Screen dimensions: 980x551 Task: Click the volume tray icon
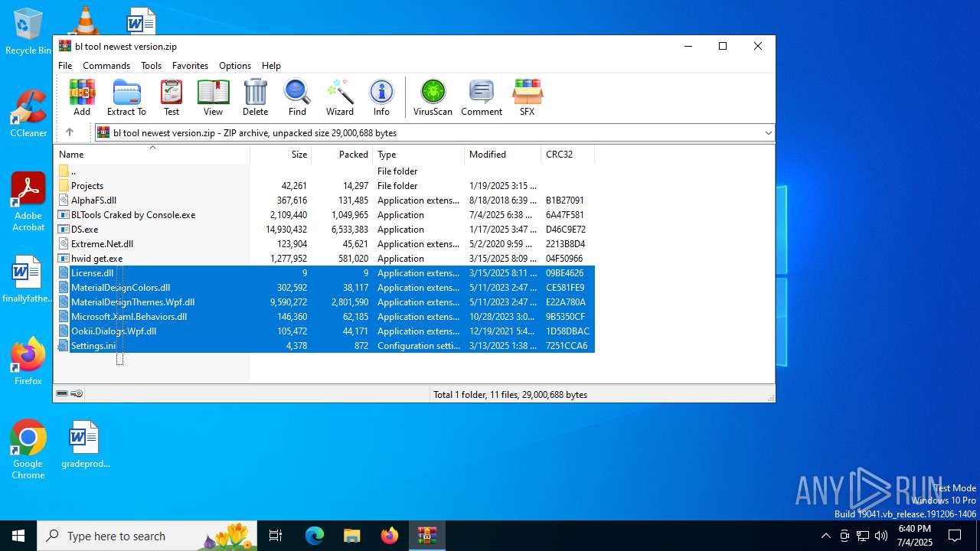pyautogui.click(x=881, y=536)
